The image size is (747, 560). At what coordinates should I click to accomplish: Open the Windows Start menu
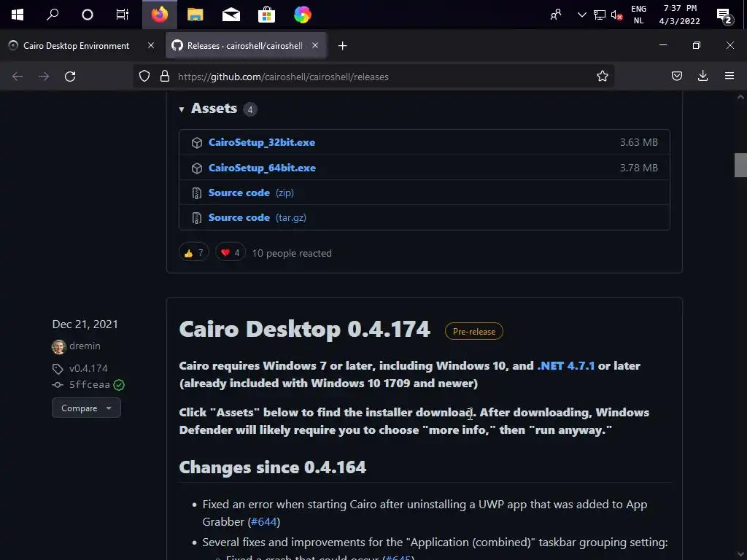(18, 15)
